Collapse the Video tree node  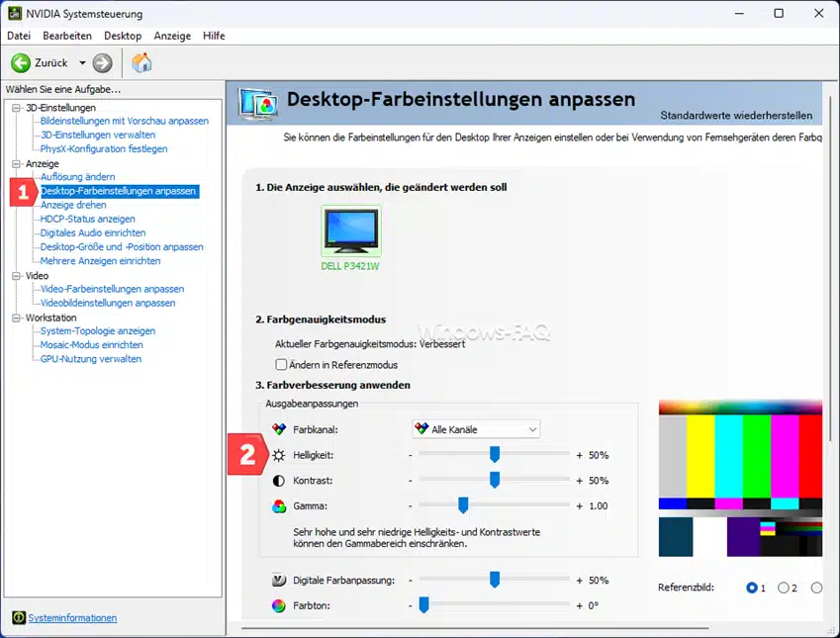point(16,275)
